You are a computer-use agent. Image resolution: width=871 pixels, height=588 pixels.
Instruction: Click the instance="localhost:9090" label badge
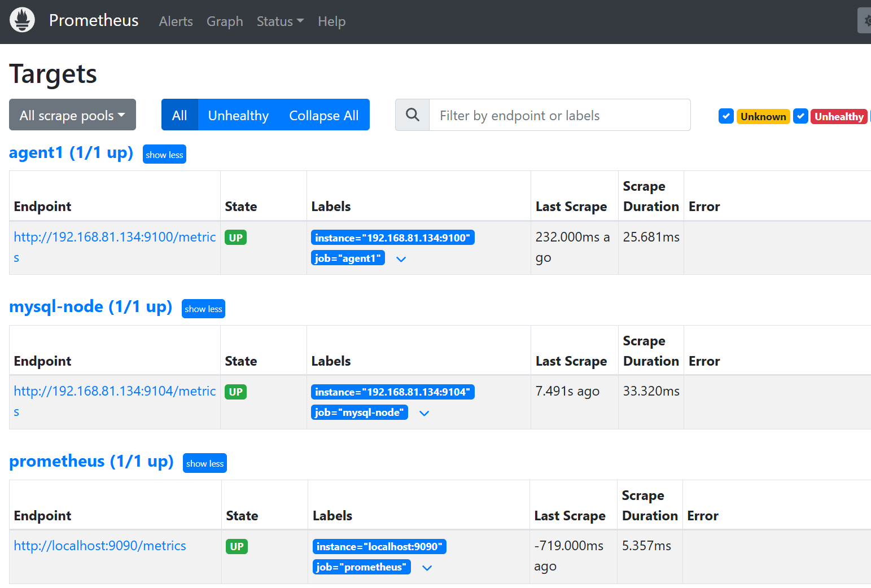[x=379, y=546]
